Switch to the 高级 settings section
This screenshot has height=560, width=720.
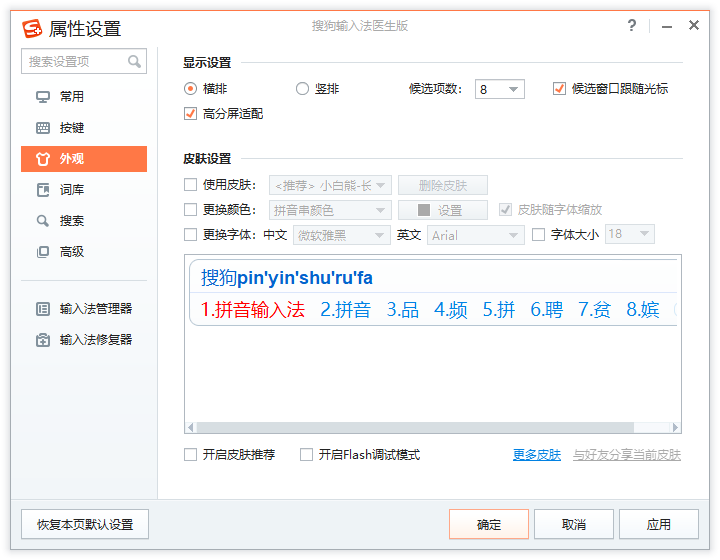click(72, 252)
